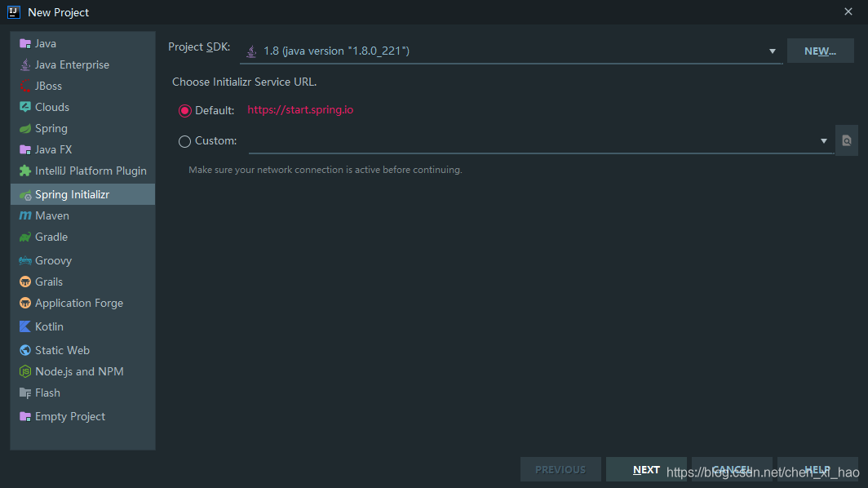Image resolution: width=868 pixels, height=488 pixels.
Task: Click the Node.js and NPM icon
Action: click(x=25, y=371)
